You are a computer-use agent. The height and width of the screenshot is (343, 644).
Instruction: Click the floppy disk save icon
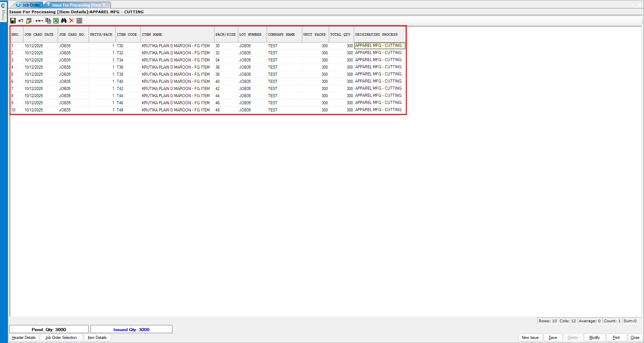pos(13,21)
